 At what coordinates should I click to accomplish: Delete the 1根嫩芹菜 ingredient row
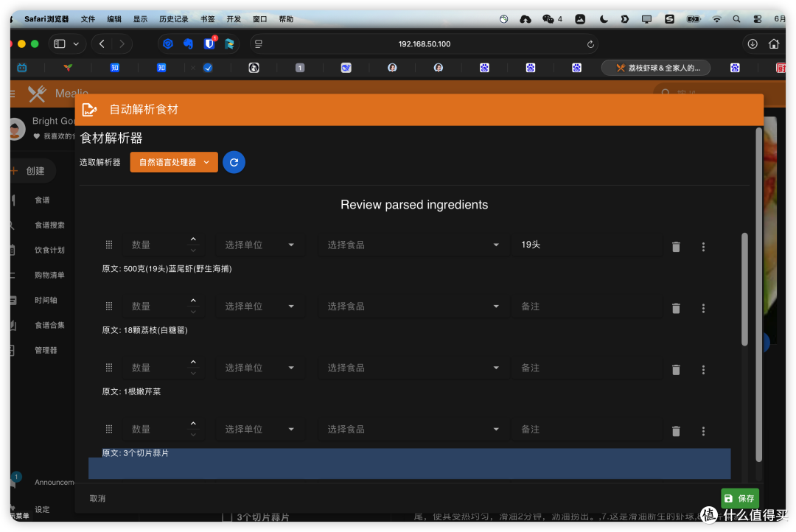click(676, 370)
